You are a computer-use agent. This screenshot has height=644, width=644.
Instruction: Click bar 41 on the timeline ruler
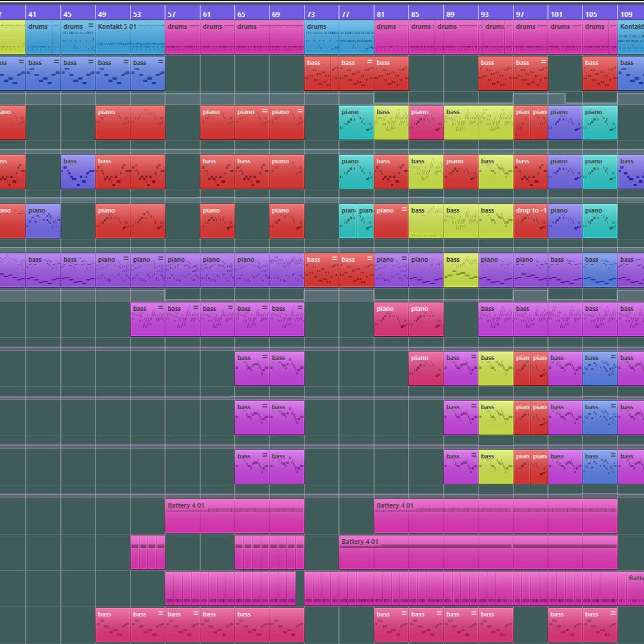click(32, 14)
